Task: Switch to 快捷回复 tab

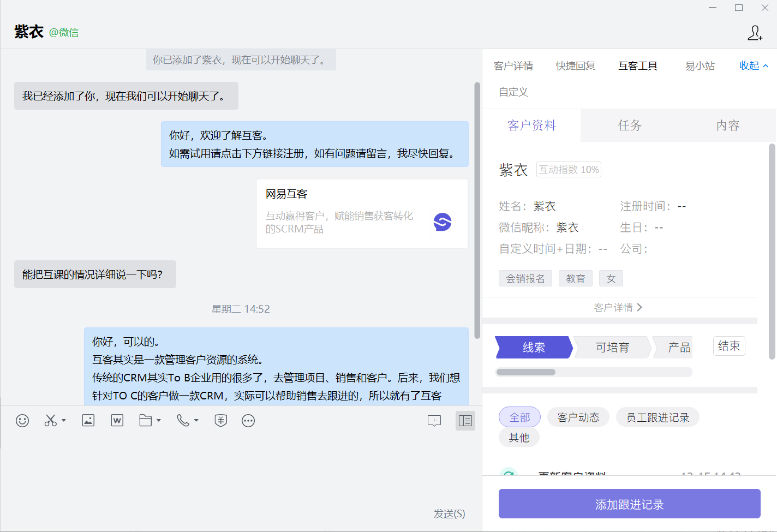Action: point(576,66)
